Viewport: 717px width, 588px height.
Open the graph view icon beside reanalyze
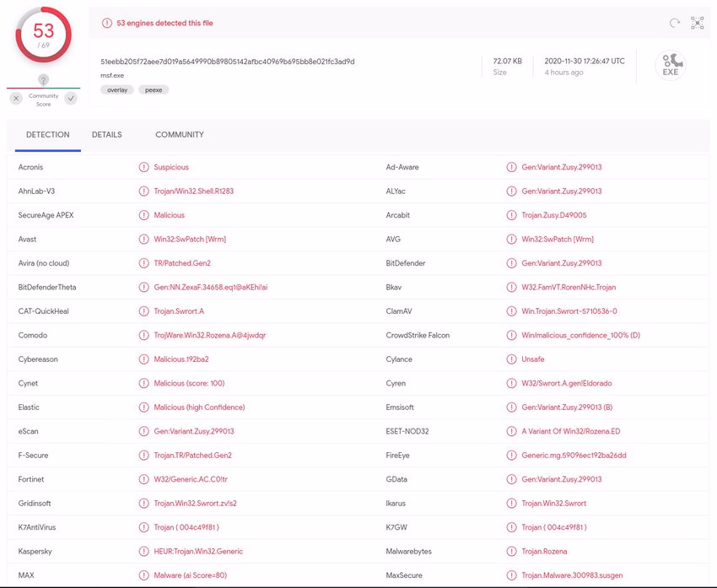pyautogui.click(x=697, y=24)
